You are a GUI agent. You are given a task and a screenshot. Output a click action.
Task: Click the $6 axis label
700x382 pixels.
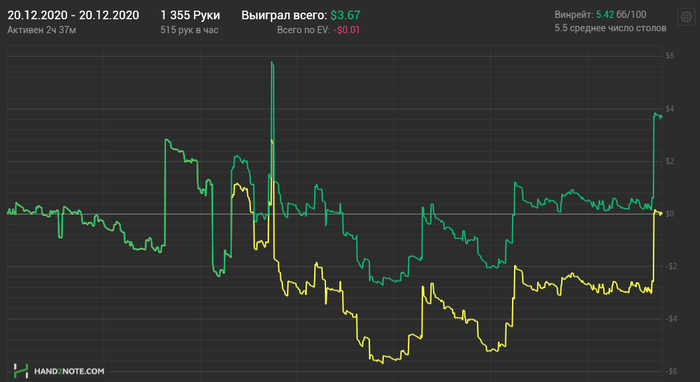click(670, 56)
